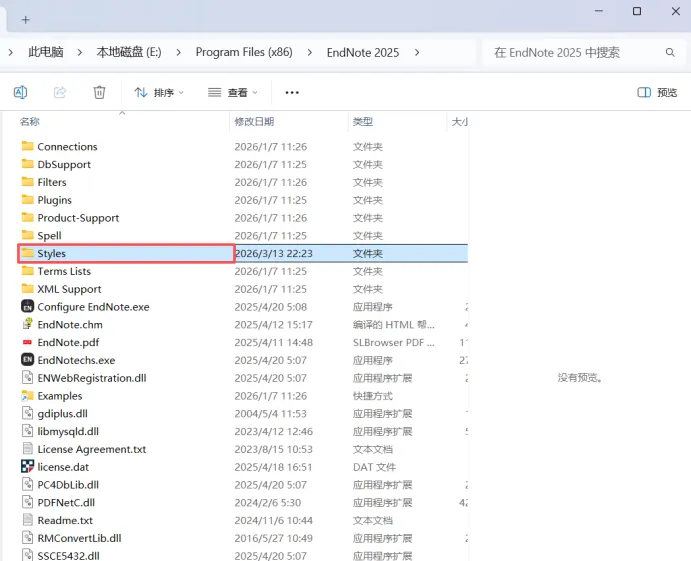Click the SLBrowser PDF type cell
691x561 pixels.
394,342
